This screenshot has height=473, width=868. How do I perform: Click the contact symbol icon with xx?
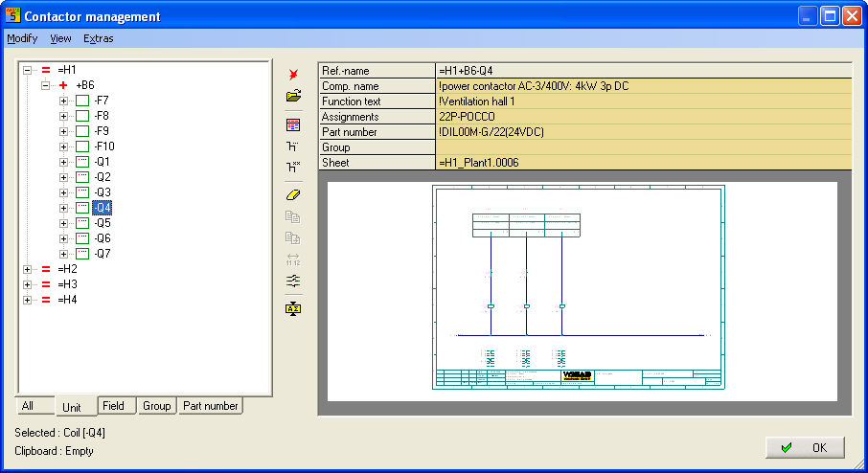click(293, 167)
